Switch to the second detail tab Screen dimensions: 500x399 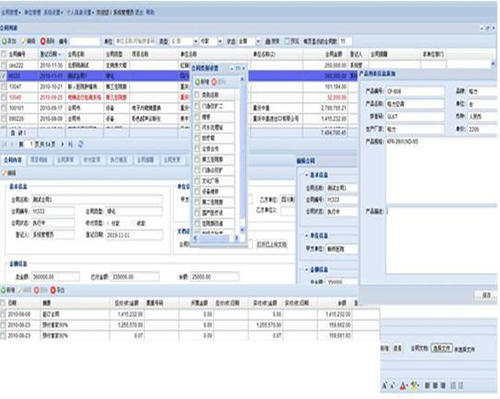coord(39,160)
